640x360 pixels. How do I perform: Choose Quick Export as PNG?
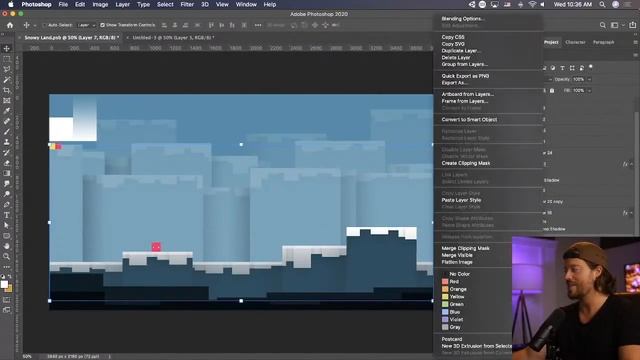[465, 76]
